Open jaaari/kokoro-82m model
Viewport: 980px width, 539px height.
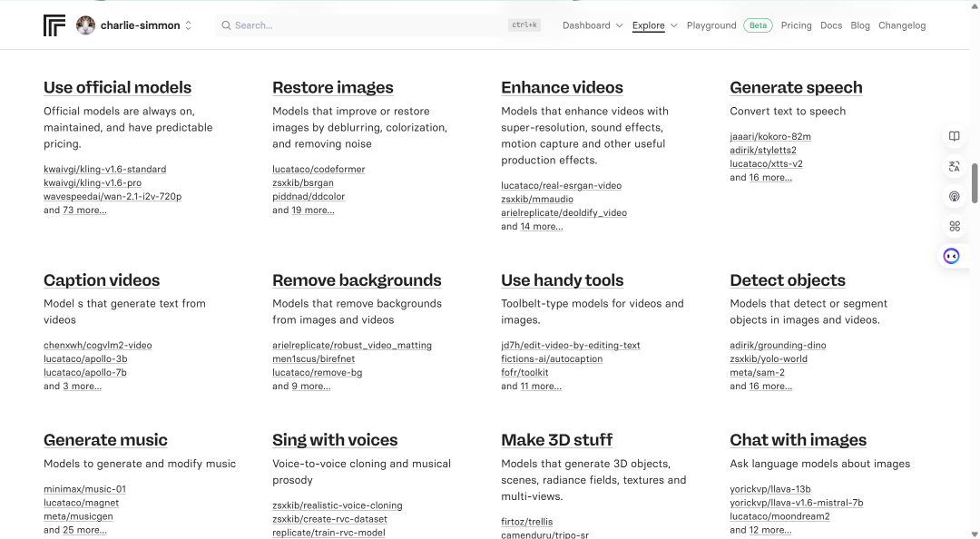(770, 137)
